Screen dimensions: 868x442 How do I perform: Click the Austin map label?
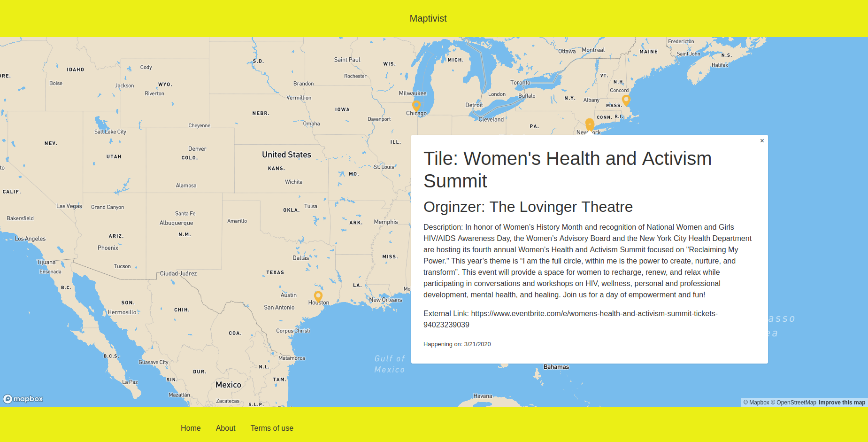289,295
